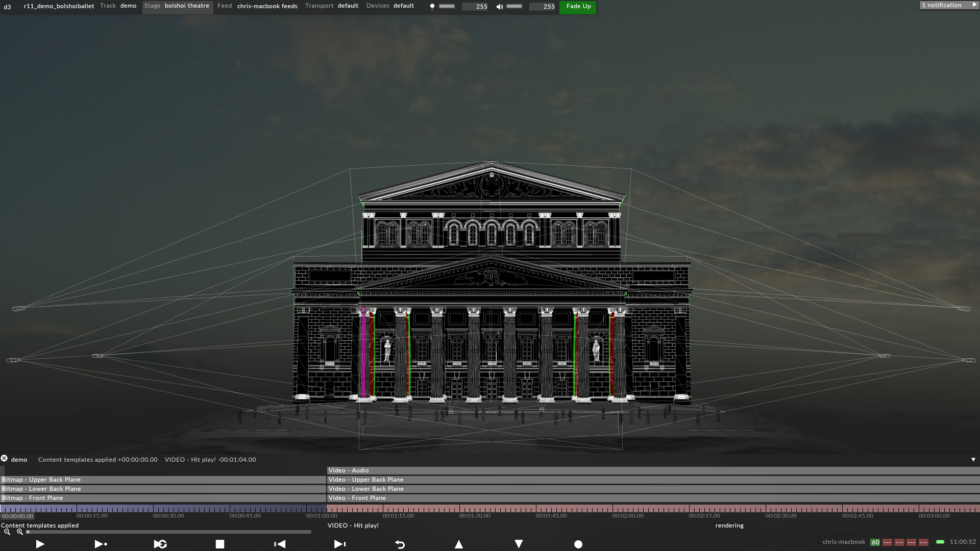The width and height of the screenshot is (980, 551).
Task: Arm recording with the record circle
Action: pyautogui.click(x=577, y=544)
